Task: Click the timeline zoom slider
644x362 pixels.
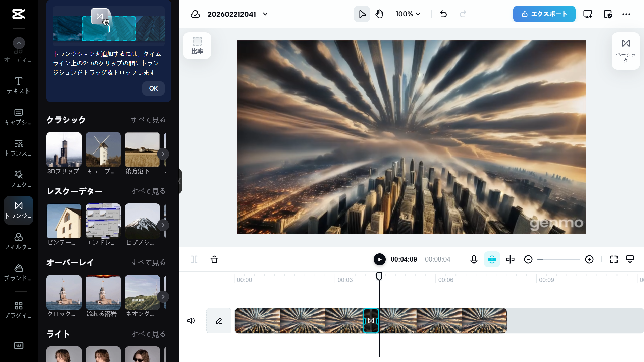Action: click(558, 259)
